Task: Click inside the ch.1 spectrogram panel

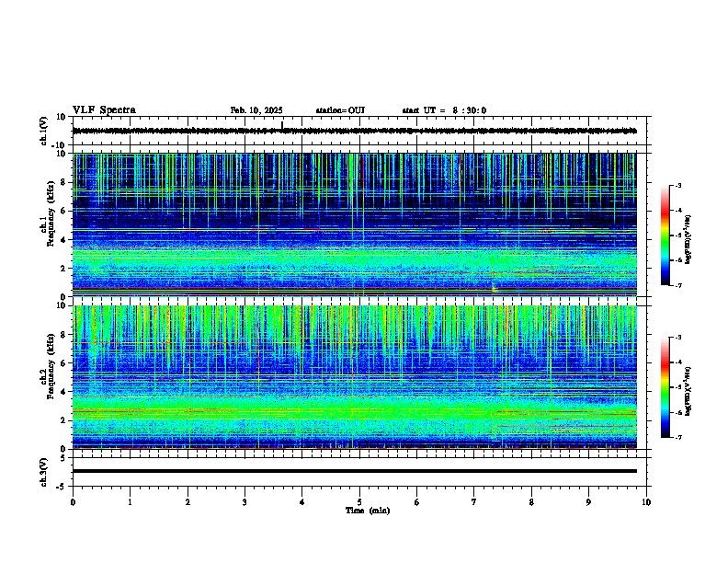Action: 354,224
